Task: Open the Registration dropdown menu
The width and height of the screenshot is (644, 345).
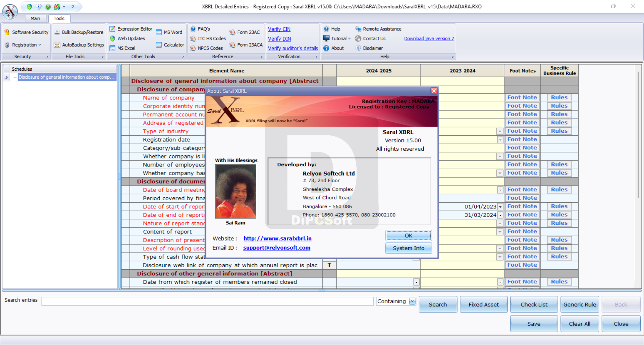Action: tap(23, 45)
